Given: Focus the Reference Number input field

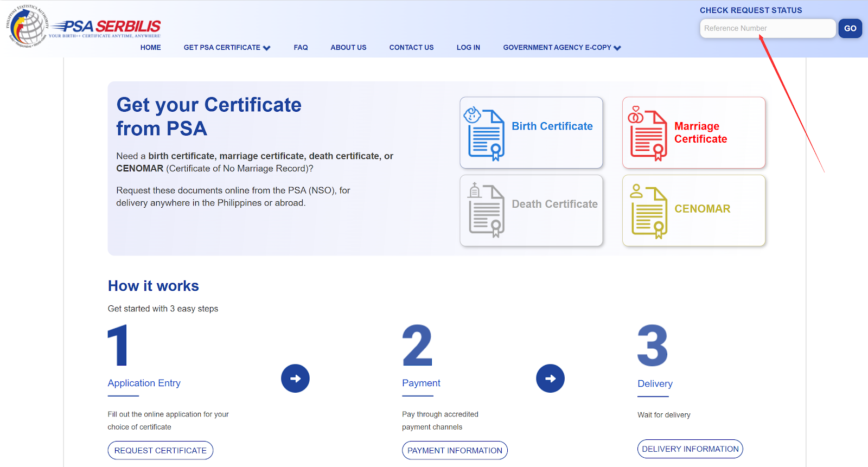Looking at the screenshot, I should 768,28.
